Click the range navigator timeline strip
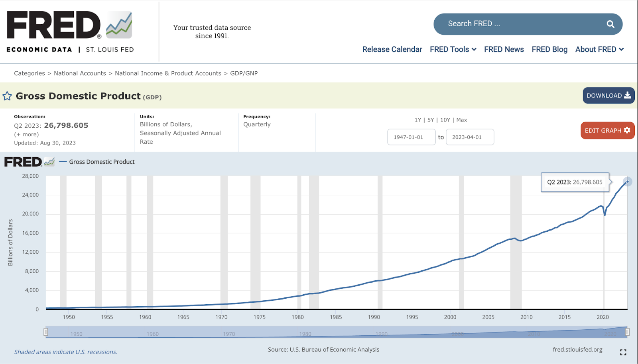 [337, 332]
